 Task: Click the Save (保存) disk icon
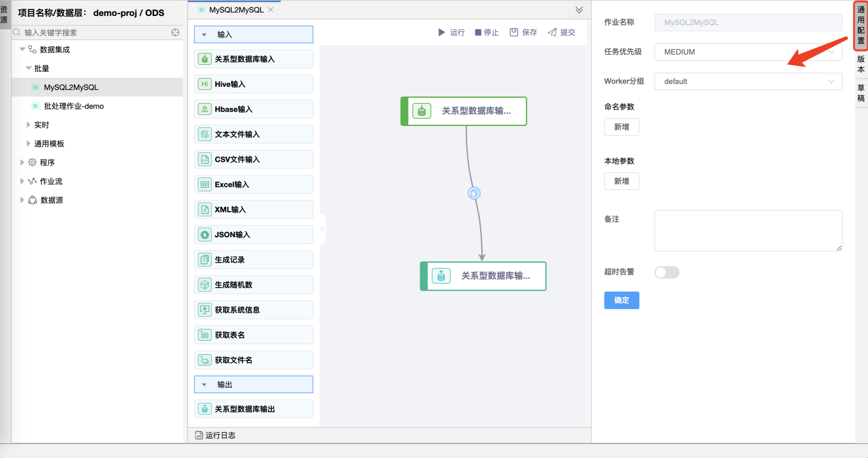coord(514,32)
